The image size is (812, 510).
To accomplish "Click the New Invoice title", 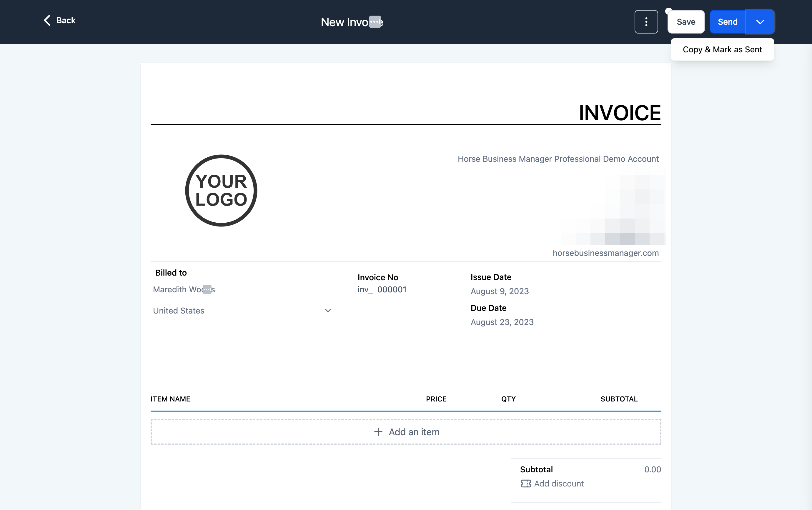I will click(x=352, y=22).
